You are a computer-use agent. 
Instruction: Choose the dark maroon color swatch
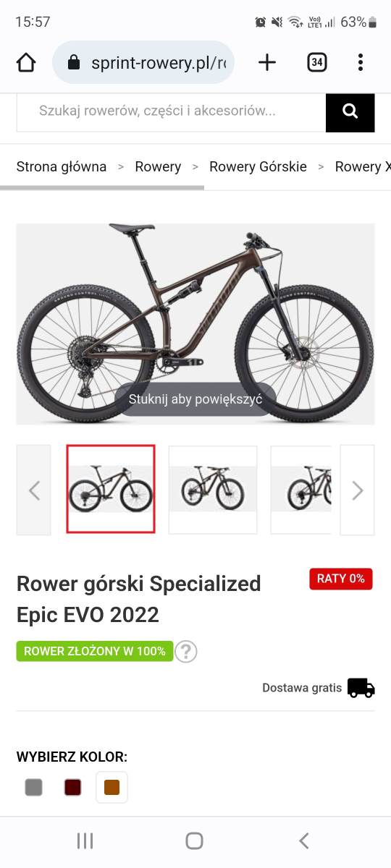click(72, 787)
